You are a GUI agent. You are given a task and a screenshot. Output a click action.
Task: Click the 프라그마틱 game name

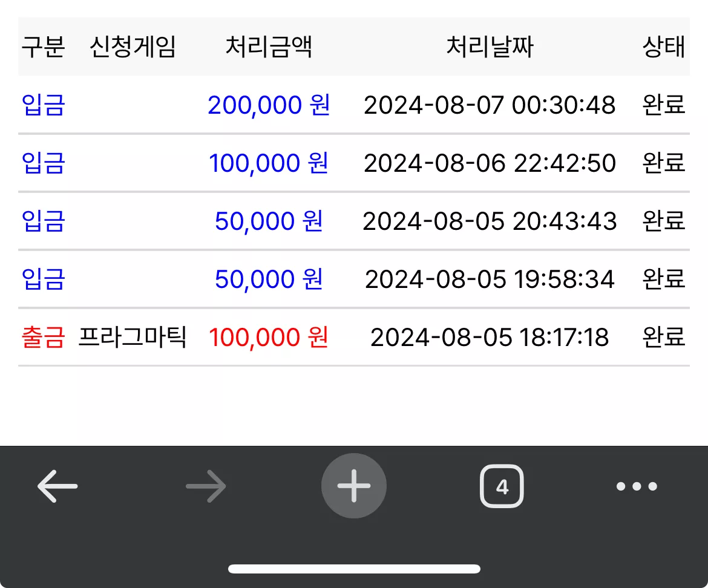click(133, 337)
